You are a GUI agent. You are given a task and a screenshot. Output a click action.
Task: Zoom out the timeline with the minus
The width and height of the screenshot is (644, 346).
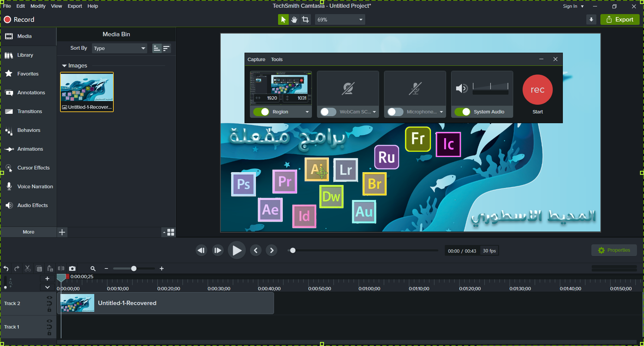(106, 268)
